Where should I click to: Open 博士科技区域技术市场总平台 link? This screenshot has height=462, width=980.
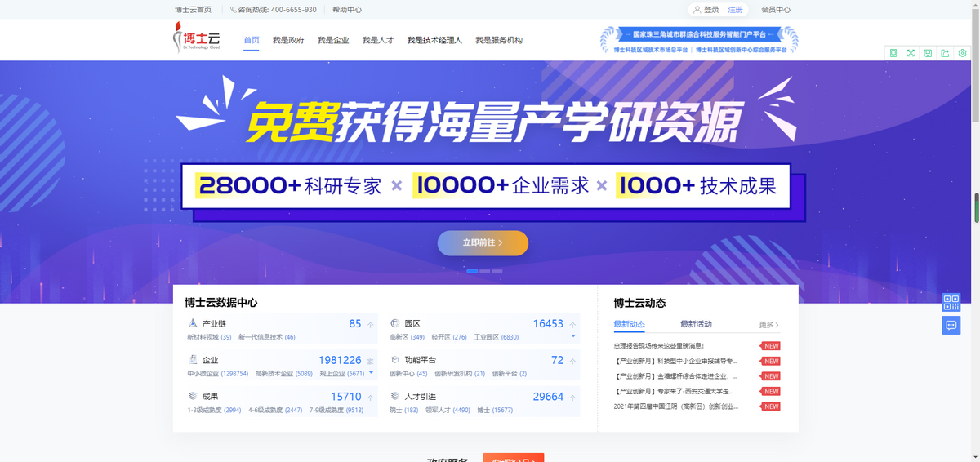[x=651, y=50]
